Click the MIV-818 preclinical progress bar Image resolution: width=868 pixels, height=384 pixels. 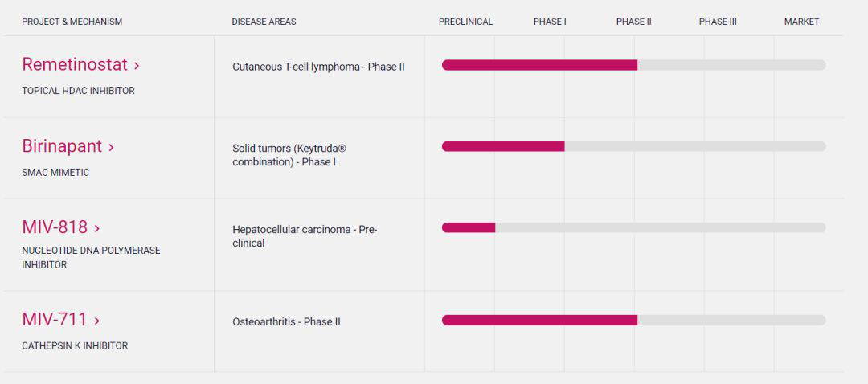[x=469, y=227]
